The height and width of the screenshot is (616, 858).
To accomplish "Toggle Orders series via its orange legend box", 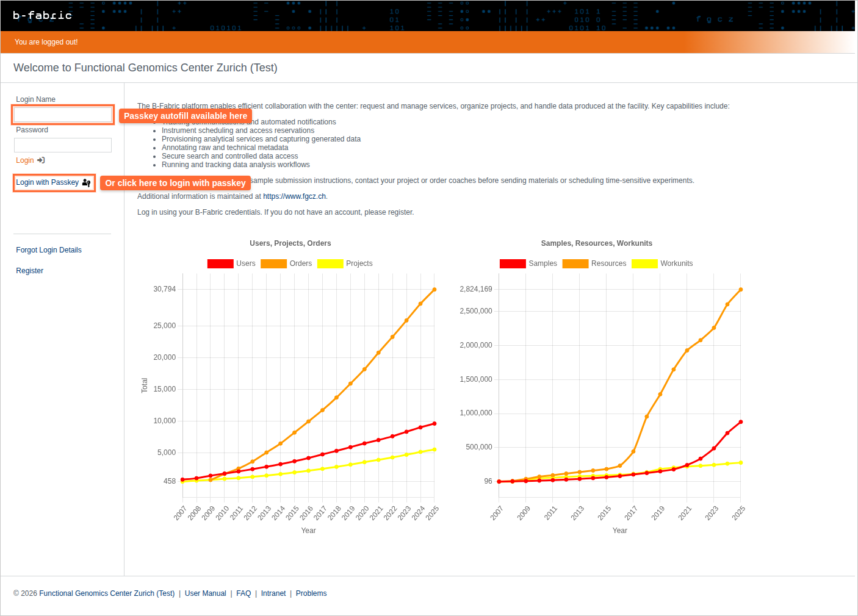I will (273, 263).
